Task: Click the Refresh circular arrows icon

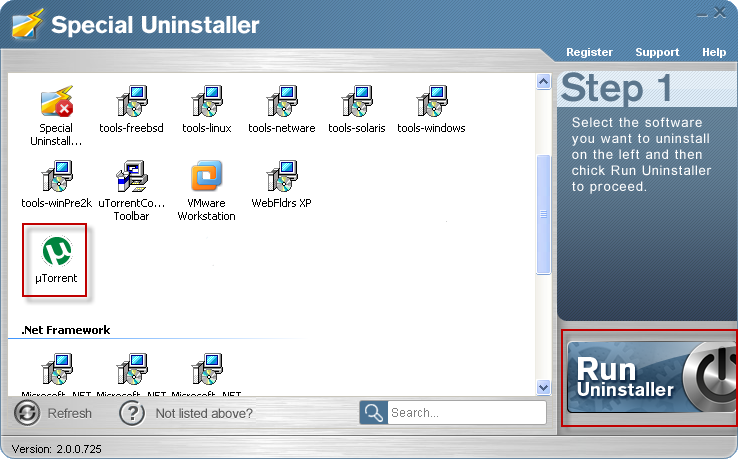Action: point(27,413)
